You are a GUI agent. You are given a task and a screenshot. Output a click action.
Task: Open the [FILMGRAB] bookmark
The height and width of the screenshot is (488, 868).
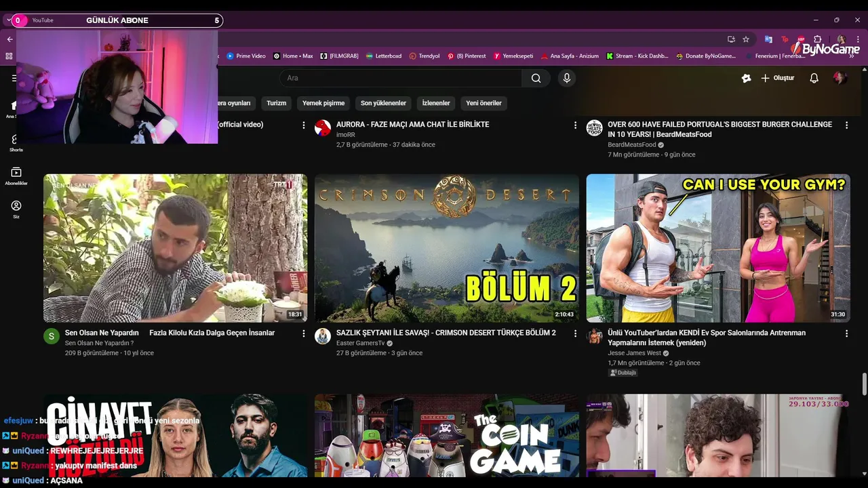point(339,56)
